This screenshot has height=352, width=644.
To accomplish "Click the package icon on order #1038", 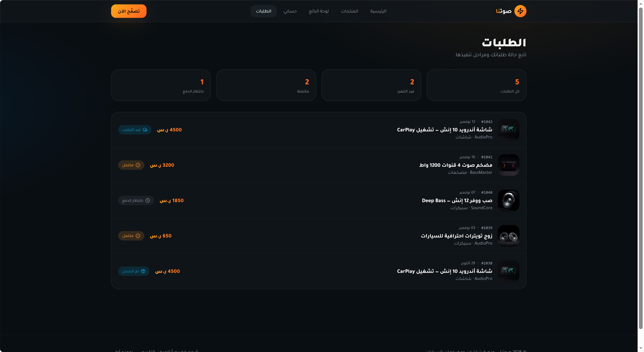I will (143, 271).
